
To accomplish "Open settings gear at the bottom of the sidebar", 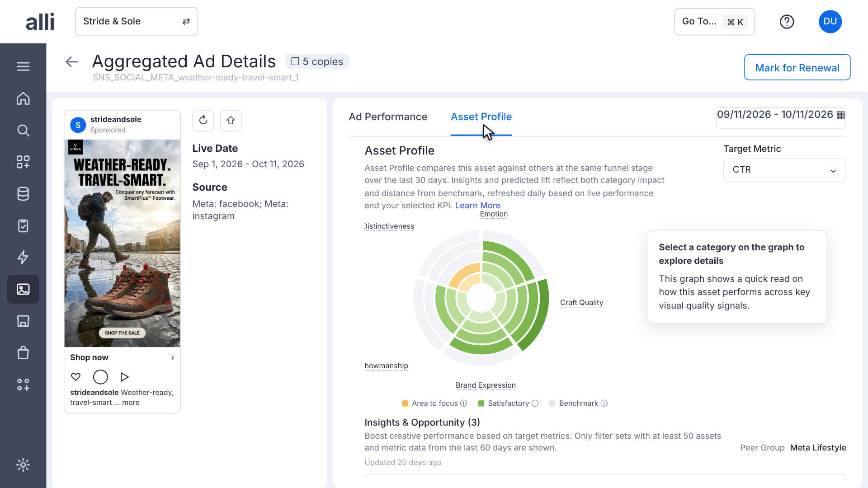I will click(23, 465).
